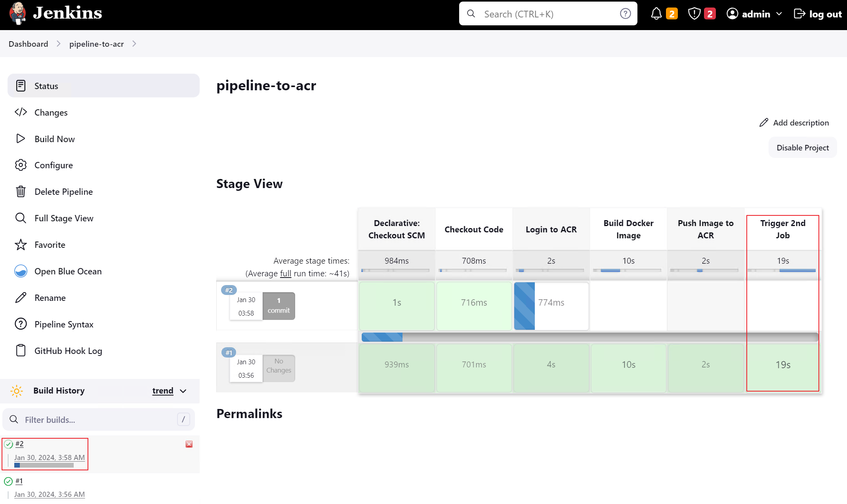
Task: Click the Favorite star icon
Action: point(21,245)
